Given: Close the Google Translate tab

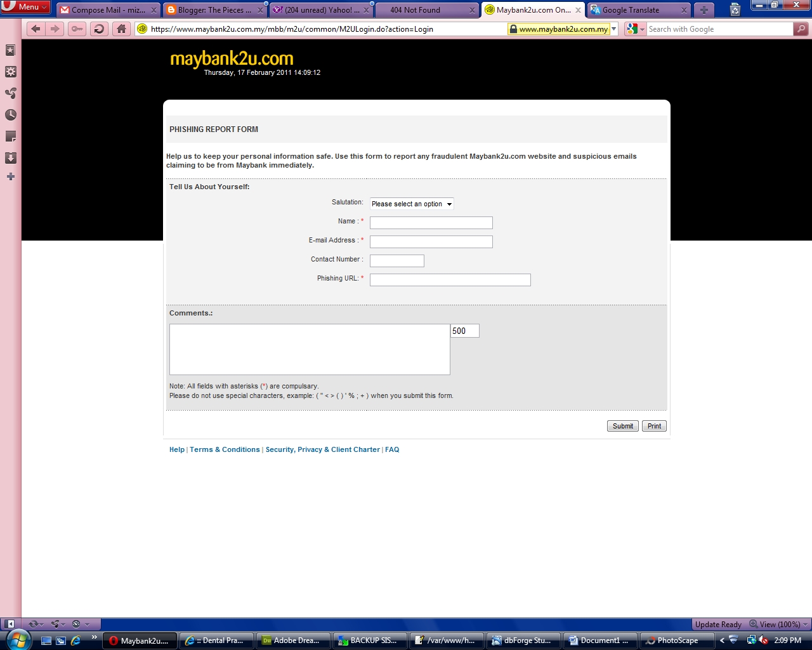Looking at the screenshot, I should coord(684,10).
